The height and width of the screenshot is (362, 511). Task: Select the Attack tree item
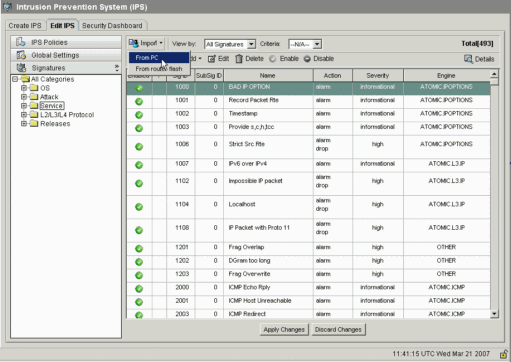click(49, 97)
